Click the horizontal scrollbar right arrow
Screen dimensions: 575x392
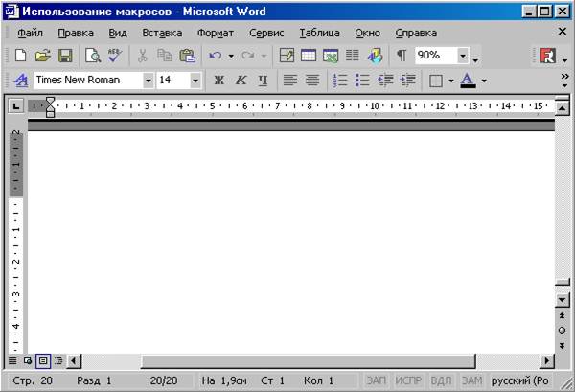pos(546,361)
